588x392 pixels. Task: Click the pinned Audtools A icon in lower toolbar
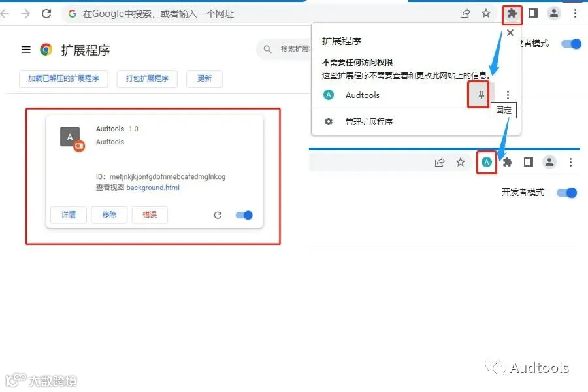[486, 162]
